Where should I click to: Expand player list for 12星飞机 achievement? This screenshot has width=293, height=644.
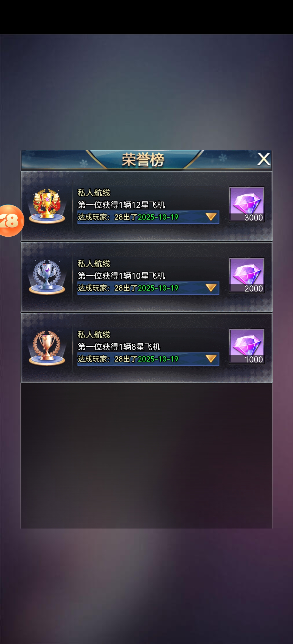211,217
